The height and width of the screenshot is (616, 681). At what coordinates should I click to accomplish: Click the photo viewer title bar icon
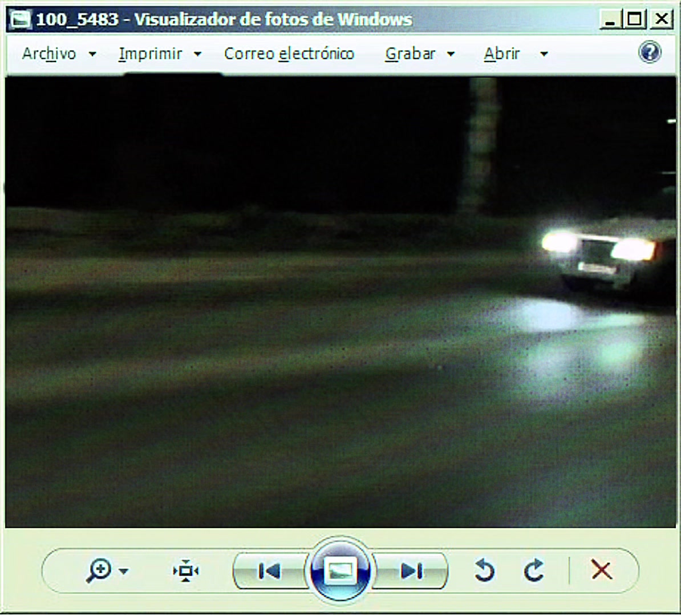pyautogui.click(x=21, y=19)
